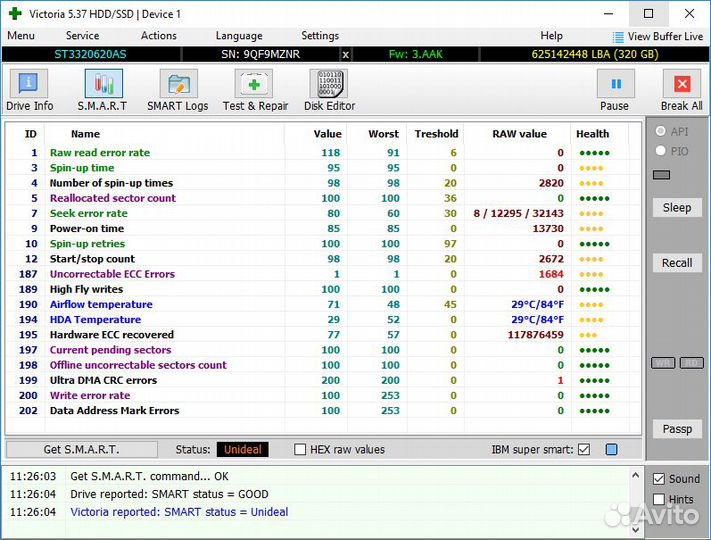The height and width of the screenshot is (540, 711).
Task: Toggle the IBM super smart checkbox
Action: (x=584, y=450)
